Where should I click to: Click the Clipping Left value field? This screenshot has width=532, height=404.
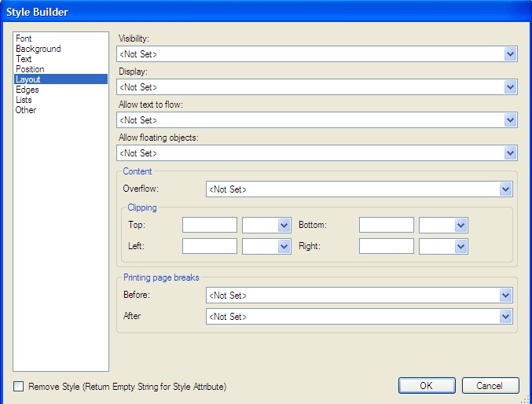210,246
